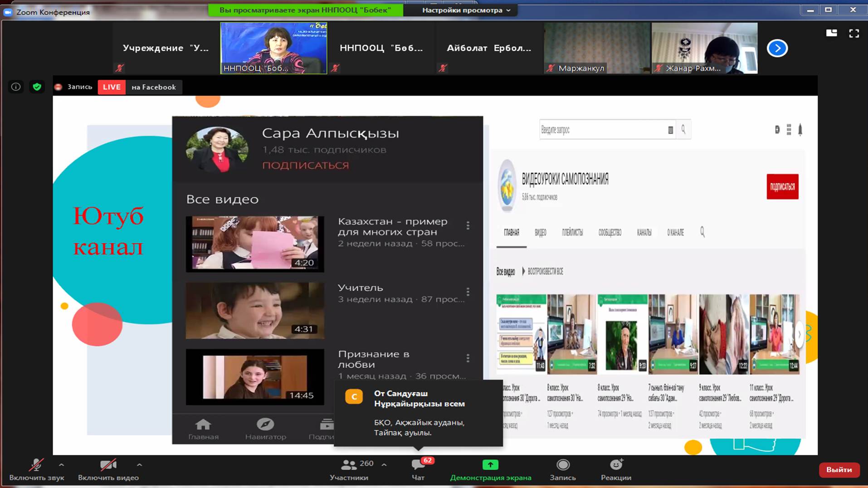
Task: Select КАНАЛЫ channel tab
Action: tap(644, 233)
